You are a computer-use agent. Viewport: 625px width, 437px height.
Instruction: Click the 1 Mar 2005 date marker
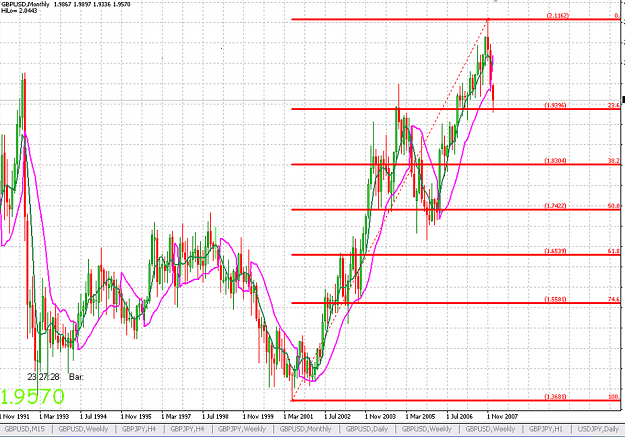coord(420,416)
